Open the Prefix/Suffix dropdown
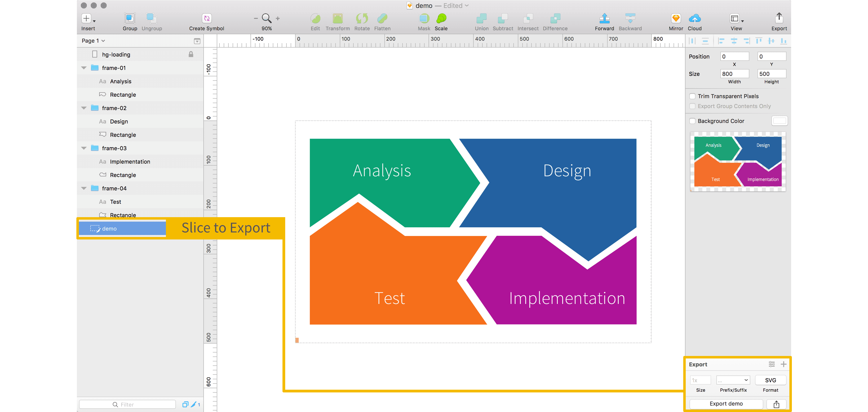The width and height of the screenshot is (868, 412). (x=733, y=380)
